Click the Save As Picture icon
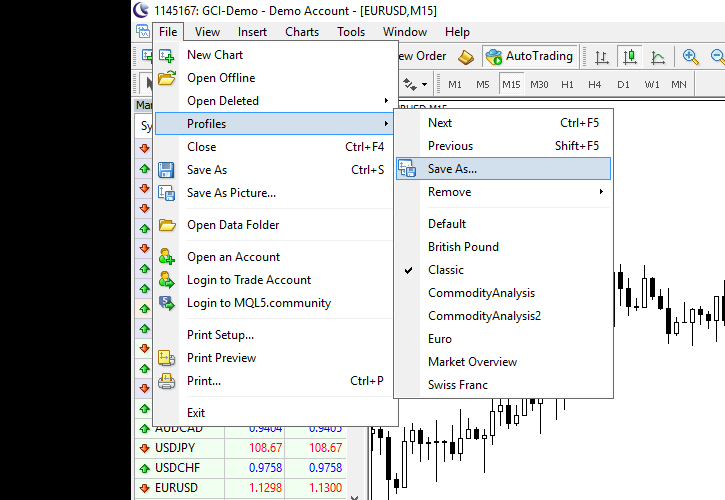The width and height of the screenshot is (725, 500). [x=166, y=193]
